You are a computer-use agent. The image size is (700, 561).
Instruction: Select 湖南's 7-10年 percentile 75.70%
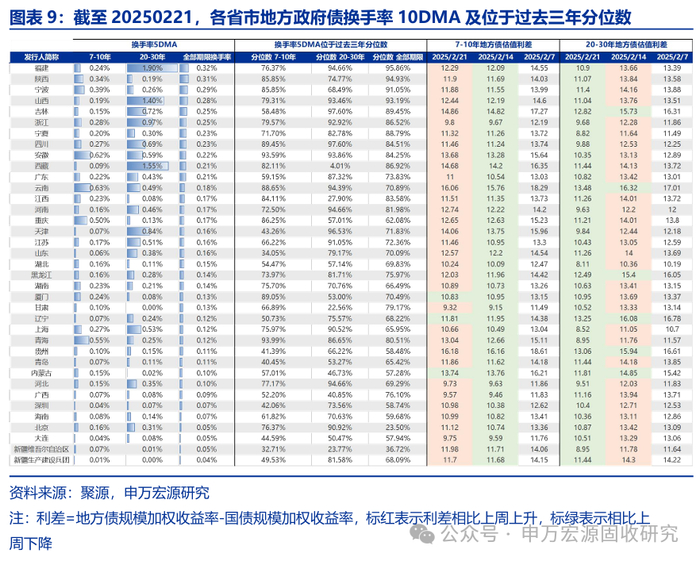coord(273,286)
